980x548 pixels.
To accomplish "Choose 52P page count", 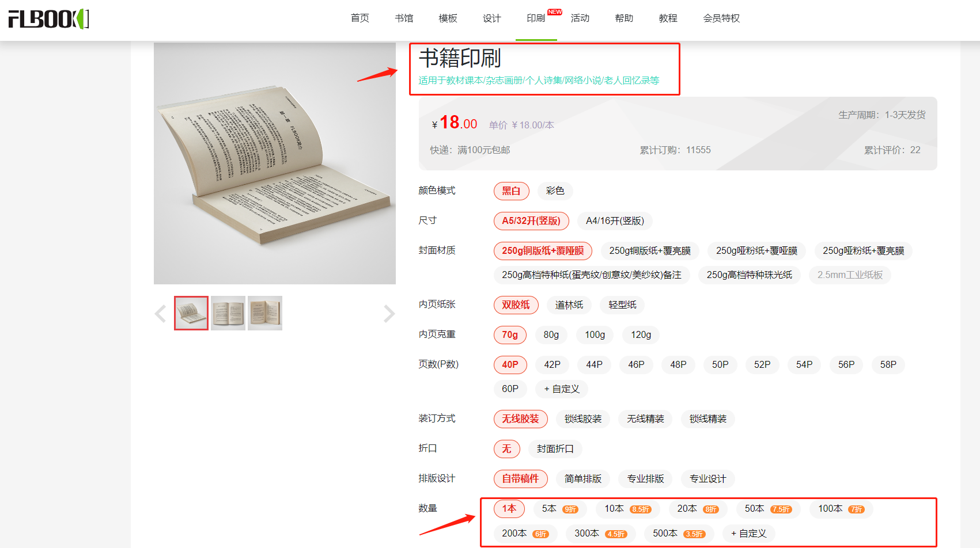I will (x=762, y=365).
